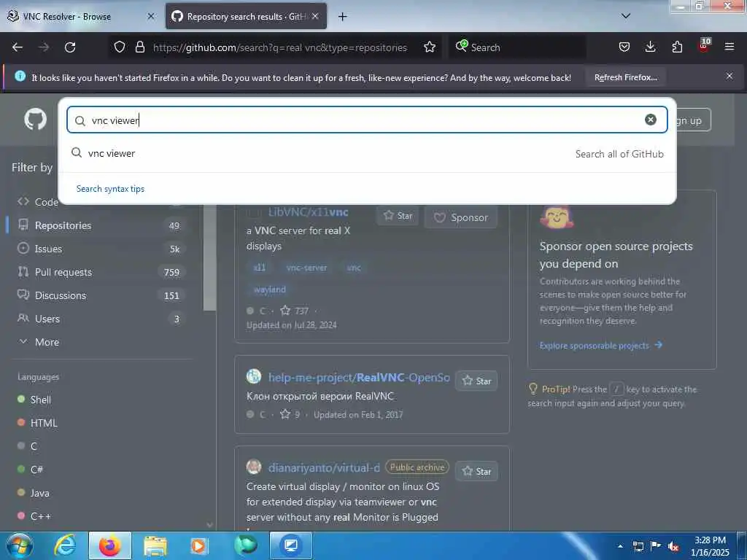Filter by Pull requests results
747x560 pixels.
coord(100,272)
